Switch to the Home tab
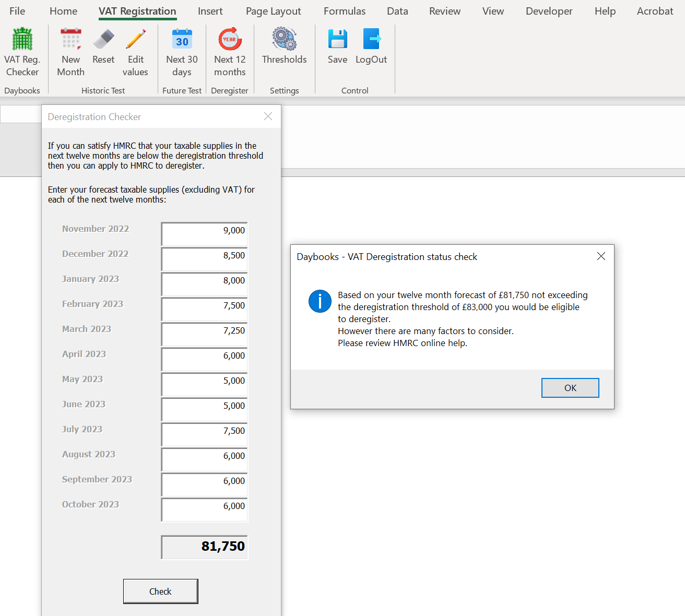Viewport: 685px width, 616px height. (x=64, y=11)
